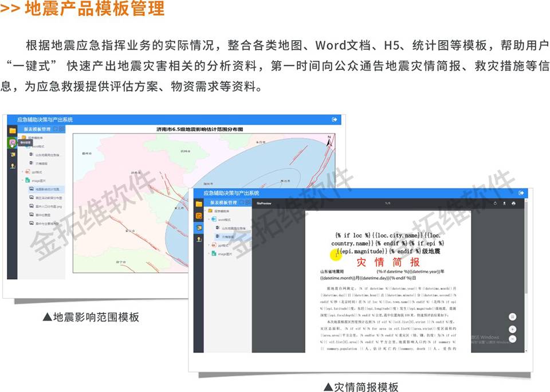Click the ▲灾情简报模板 caption
This screenshot has height=392, width=550.
[x=360, y=386]
